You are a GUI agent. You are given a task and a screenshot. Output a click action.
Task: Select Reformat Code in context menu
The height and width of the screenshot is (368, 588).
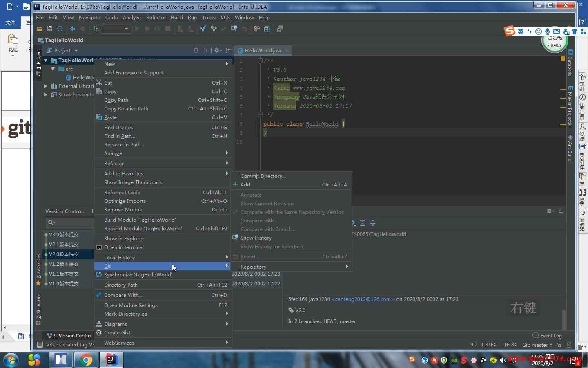tap(163, 192)
